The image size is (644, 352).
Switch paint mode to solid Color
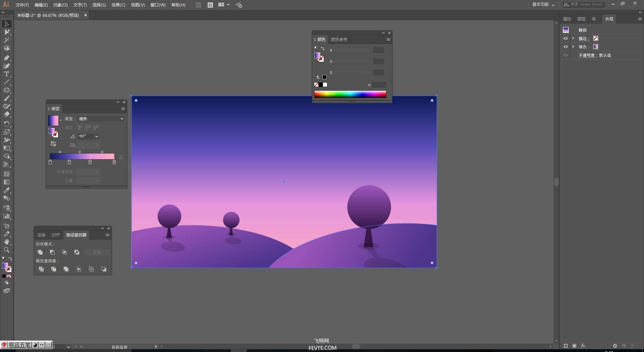pos(3,276)
